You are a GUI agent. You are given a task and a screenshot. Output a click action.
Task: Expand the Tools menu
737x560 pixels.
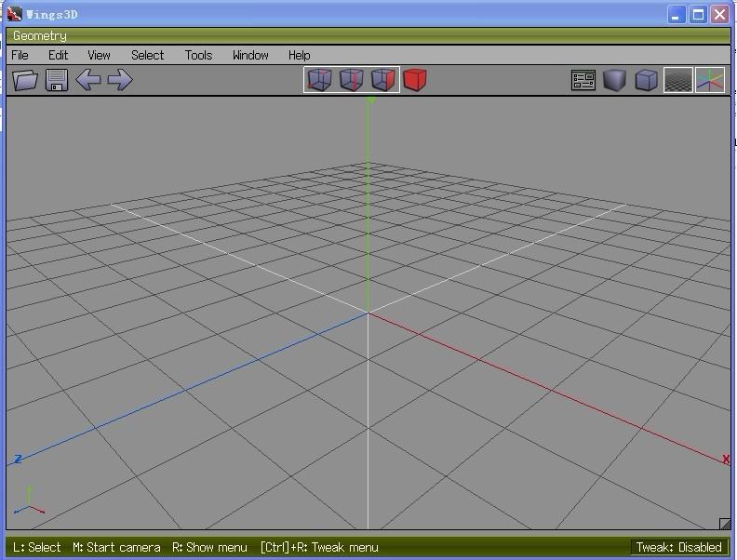pos(198,55)
